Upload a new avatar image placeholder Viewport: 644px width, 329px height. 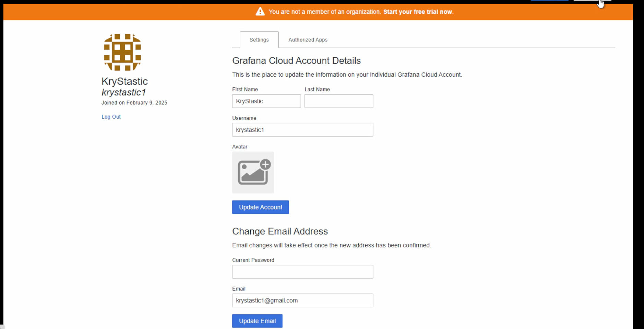pyautogui.click(x=253, y=172)
